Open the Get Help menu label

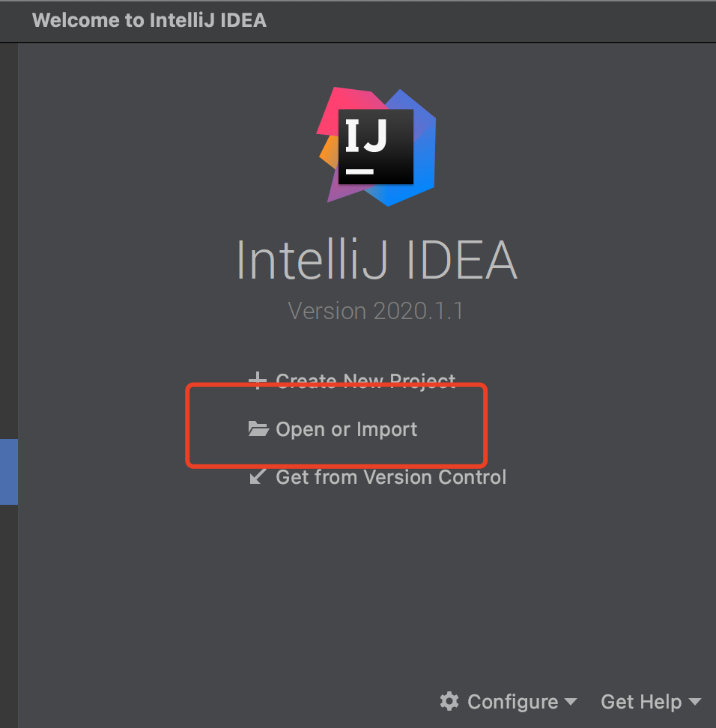[641, 702]
